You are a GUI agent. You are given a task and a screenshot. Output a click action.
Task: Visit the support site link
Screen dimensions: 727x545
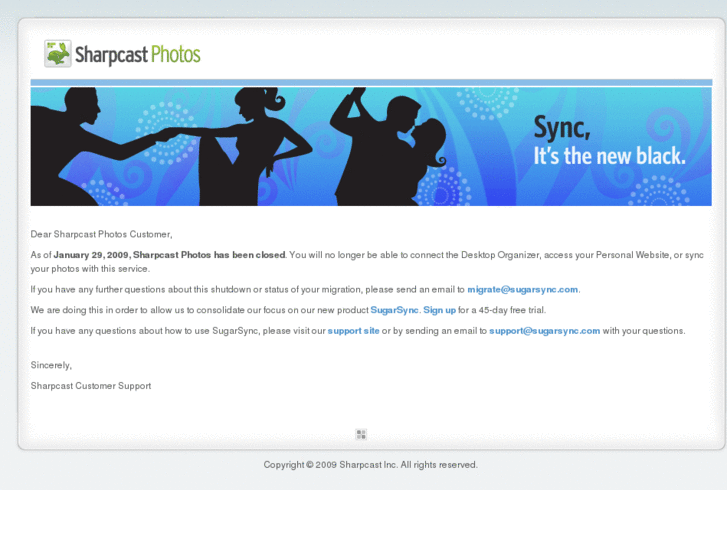pos(353,331)
